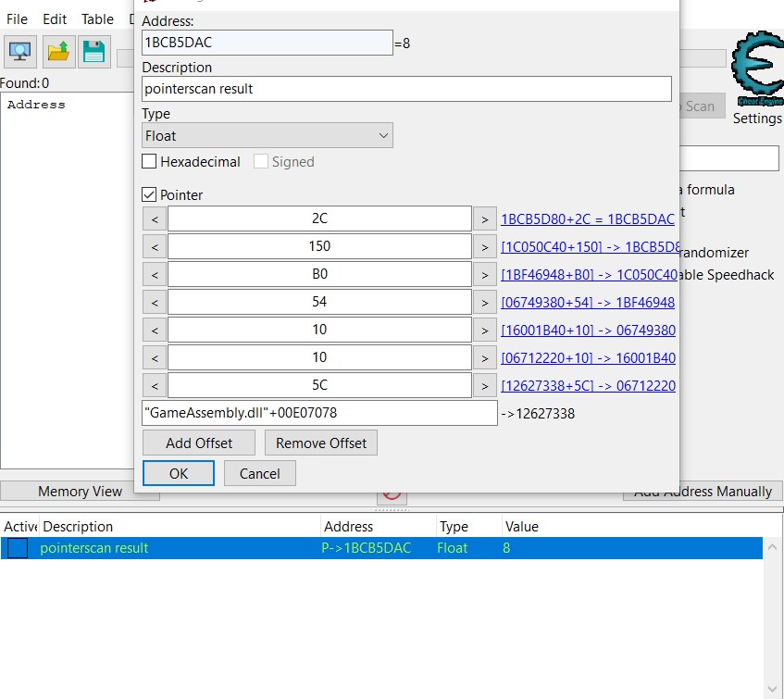Save the cheat table with floppy disk icon
The width and height of the screenshot is (784, 699).
click(x=93, y=53)
